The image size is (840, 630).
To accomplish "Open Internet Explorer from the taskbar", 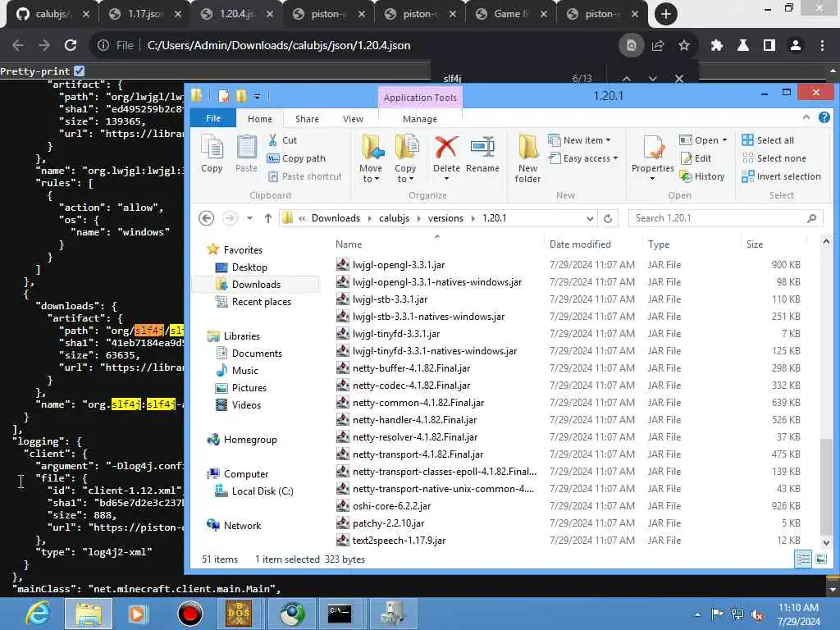I will pyautogui.click(x=39, y=614).
